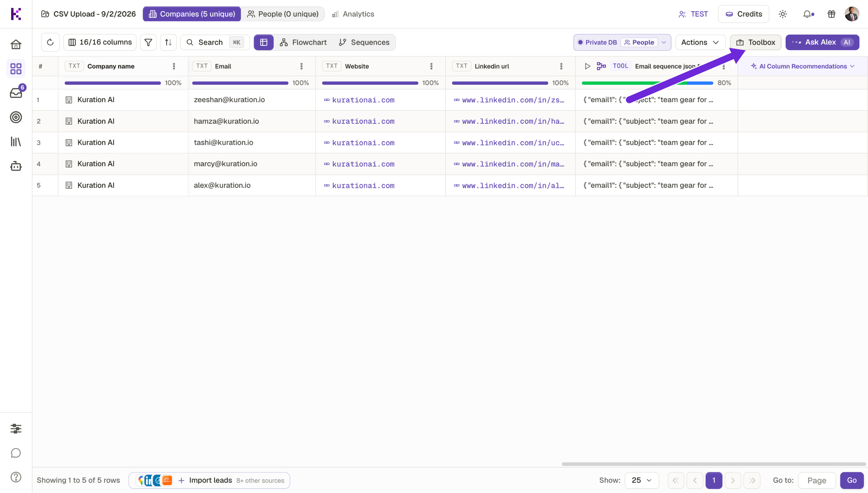868x493 pixels.
Task: Open the sort arrows control
Action: pos(168,42)
